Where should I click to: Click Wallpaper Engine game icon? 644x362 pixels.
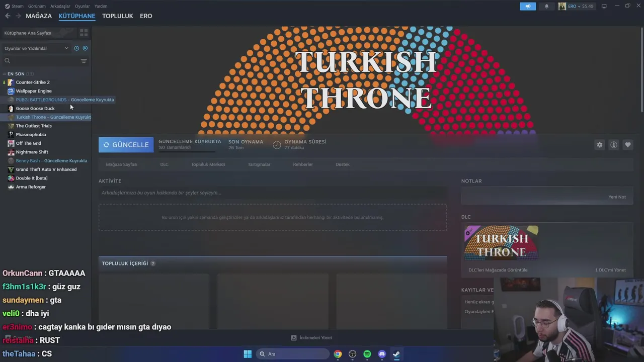click(11, 91)
